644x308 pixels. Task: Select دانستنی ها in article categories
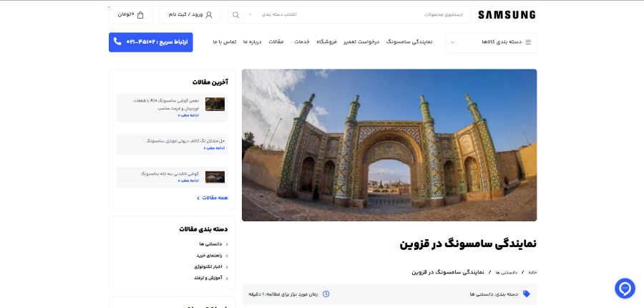(x=210, y=244)
